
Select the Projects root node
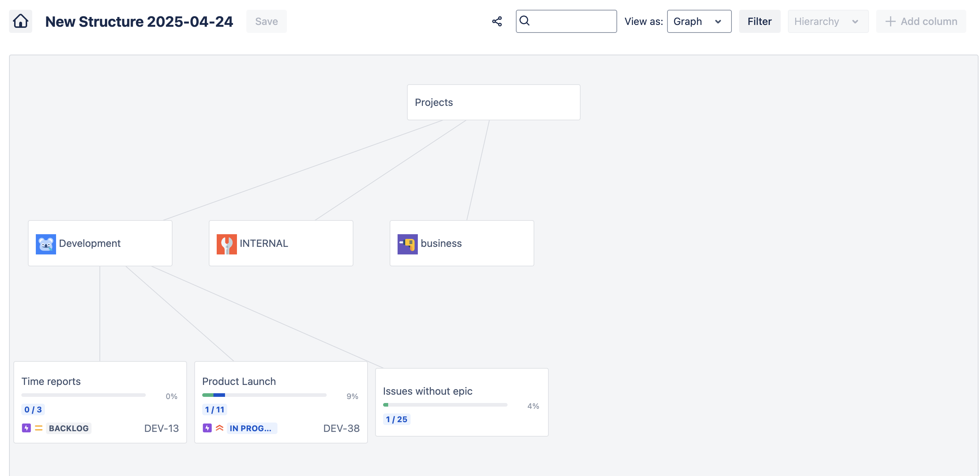click(x=493, y=102)
